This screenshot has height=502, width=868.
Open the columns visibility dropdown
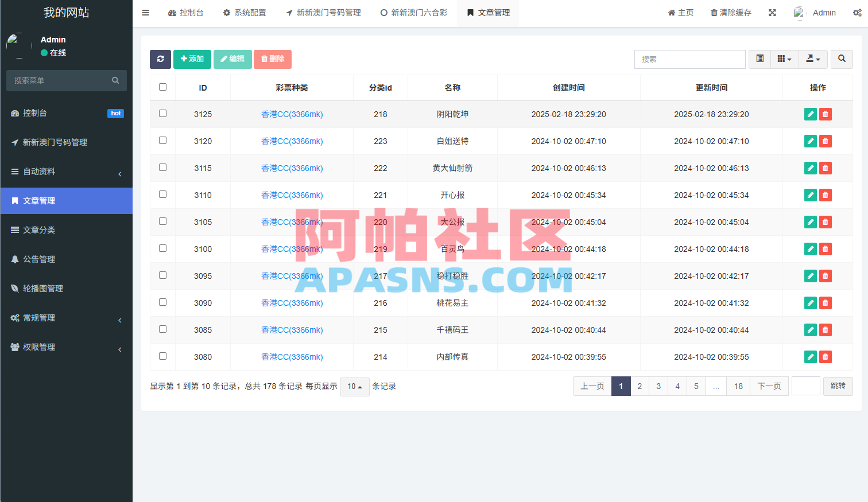tap(785, 59)
